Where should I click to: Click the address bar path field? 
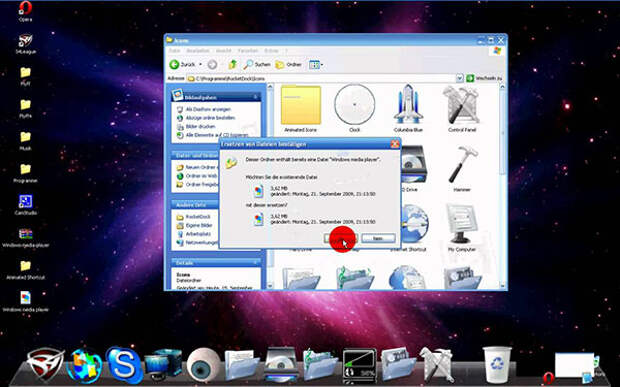coord(321,78)
